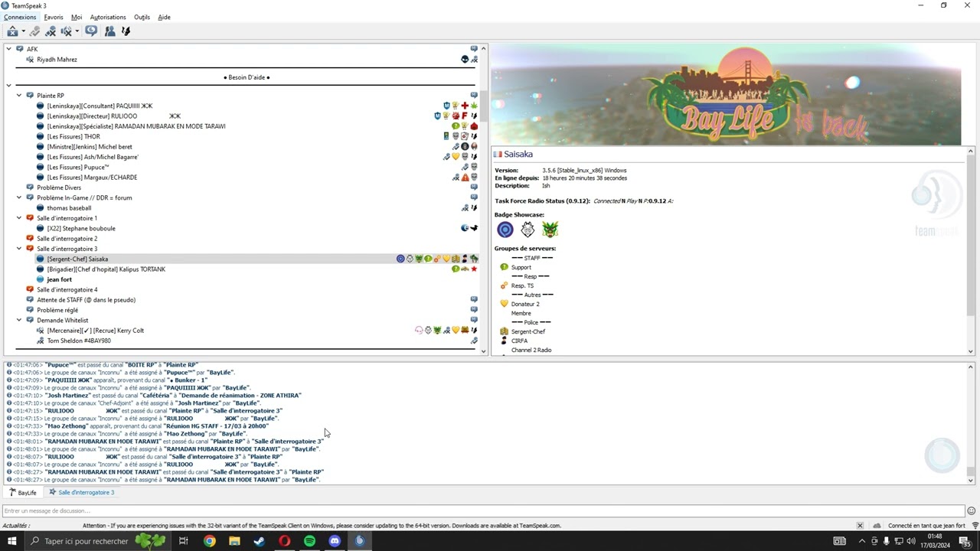Toggle microphone mute in the toolbar
Screen dimensions: 980x551
51,31
